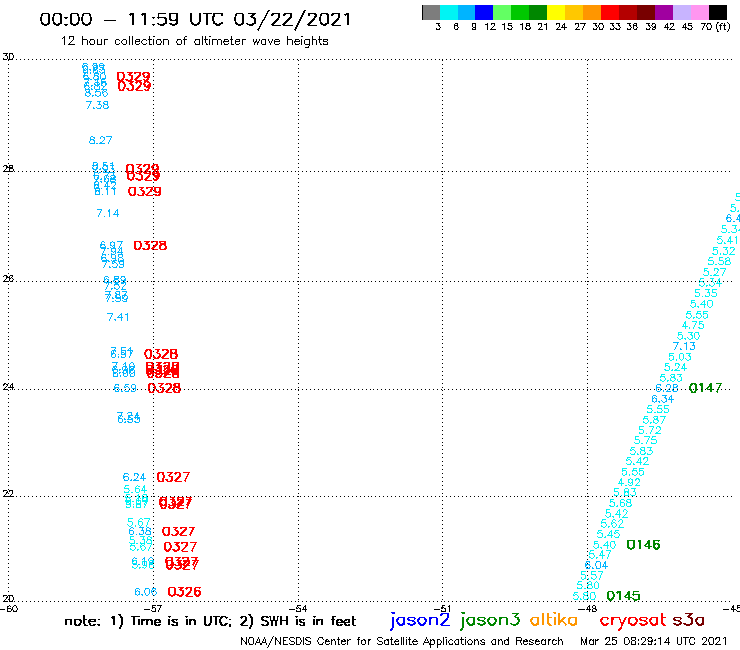Click the wave height value 5.45
The image size is (740, 650).
(608, 534)
